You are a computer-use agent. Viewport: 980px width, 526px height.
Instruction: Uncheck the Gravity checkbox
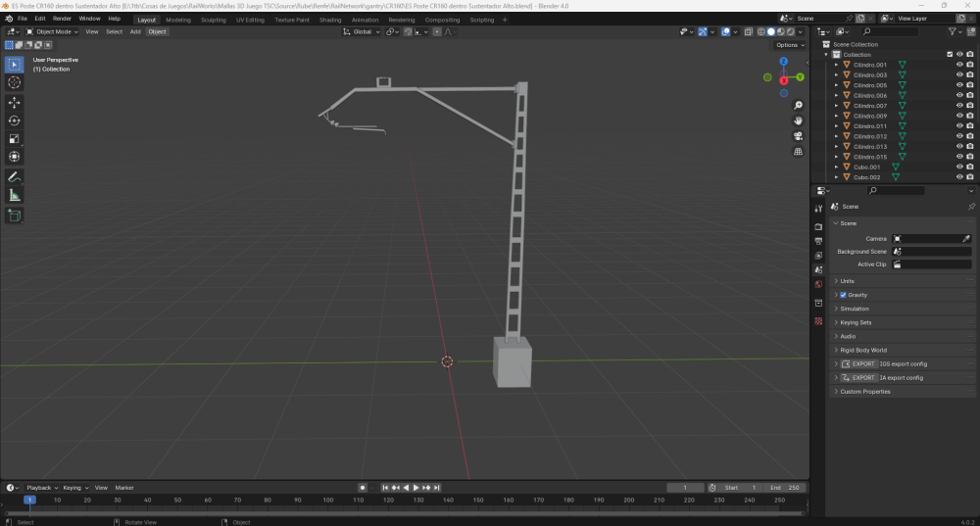pyautogui.click(x=843, y=295)
